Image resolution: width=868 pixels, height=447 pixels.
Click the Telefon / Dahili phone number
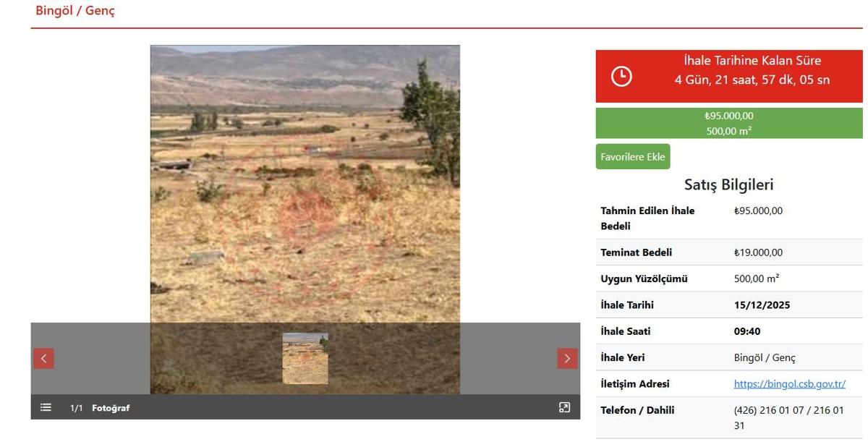tap(789, 418)
